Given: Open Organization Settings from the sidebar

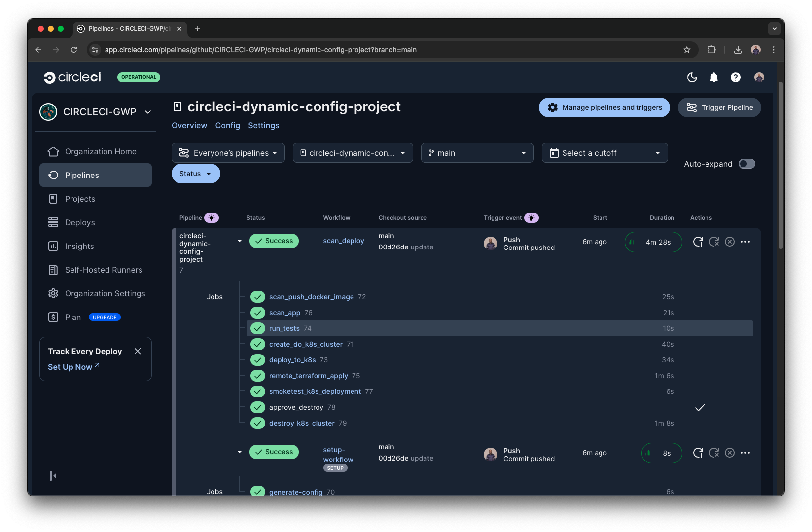Looking at the screenshot, I should (105, 293).
